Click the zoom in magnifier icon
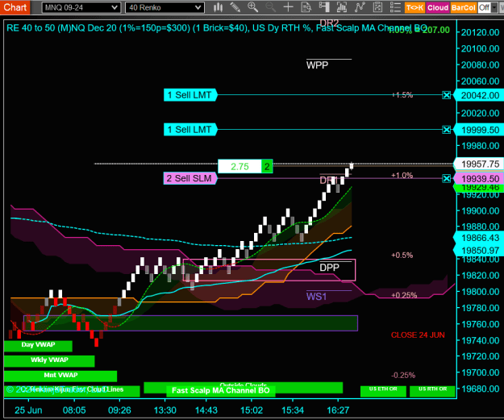 click(252, 7)
